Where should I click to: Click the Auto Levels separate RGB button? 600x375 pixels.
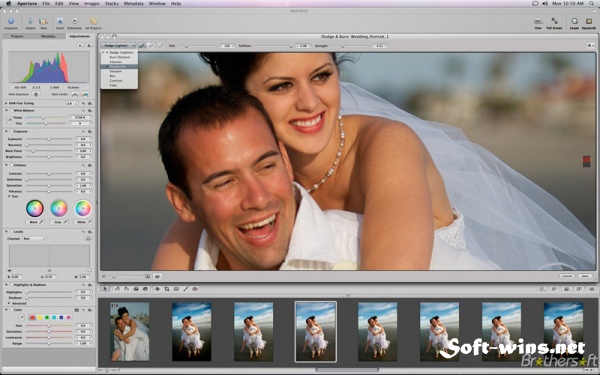coord(85,94)
